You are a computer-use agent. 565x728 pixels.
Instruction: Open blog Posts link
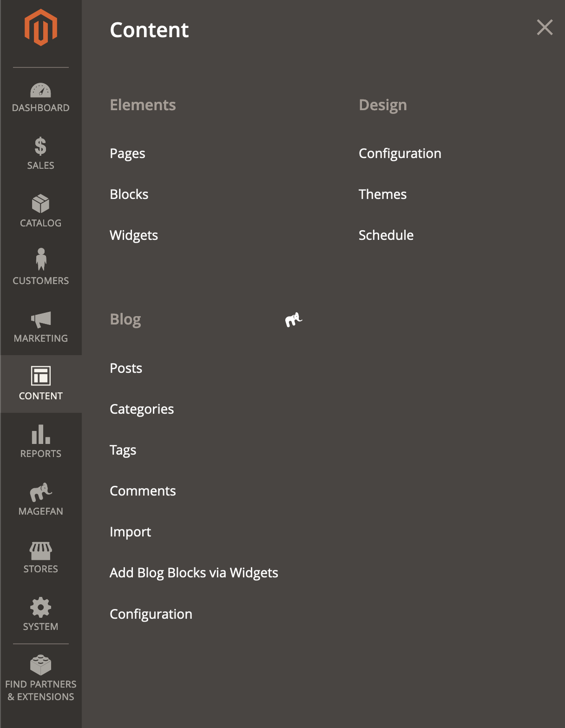pyautogui.click(x=126, y=368)
